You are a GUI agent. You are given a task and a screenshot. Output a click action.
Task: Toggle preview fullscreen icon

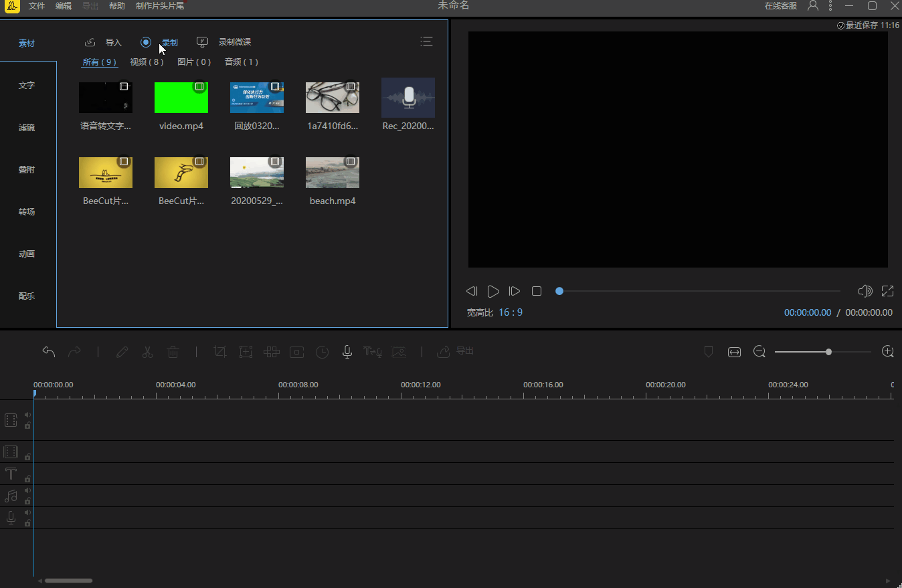click(x=887, y=291)
